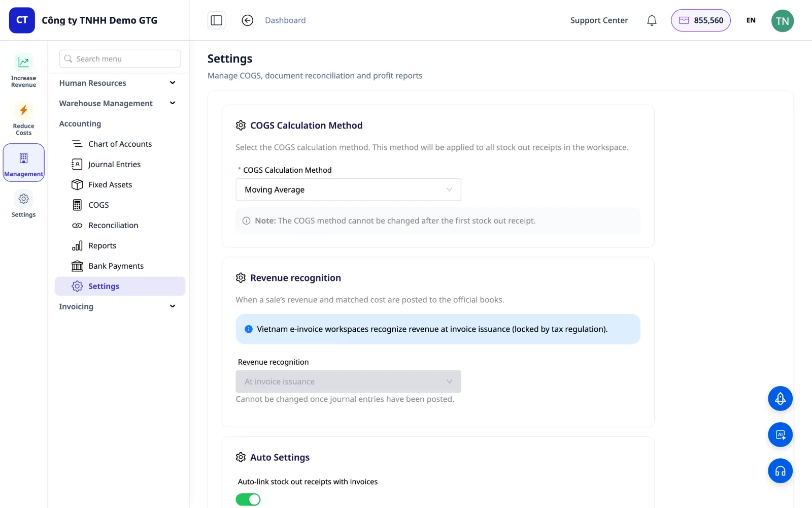Viewport: 812px width, 508px height.
Task: Expand Invoicing menu chevron
Action: 173,306
